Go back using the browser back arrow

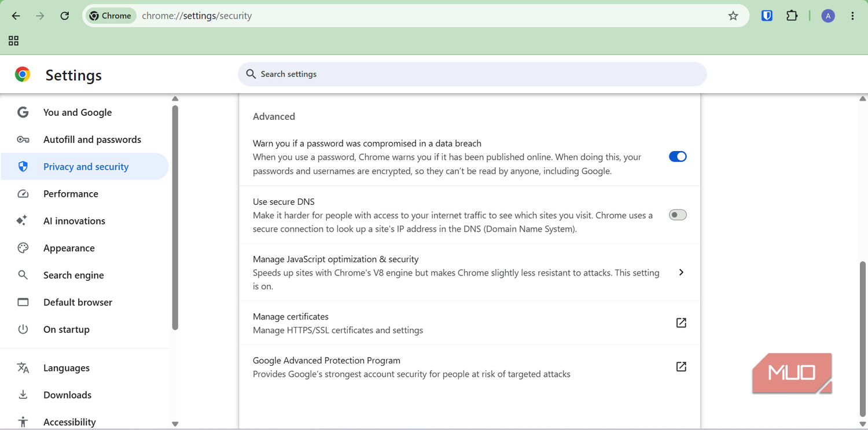pyautogui.click(x=16, y=16)
